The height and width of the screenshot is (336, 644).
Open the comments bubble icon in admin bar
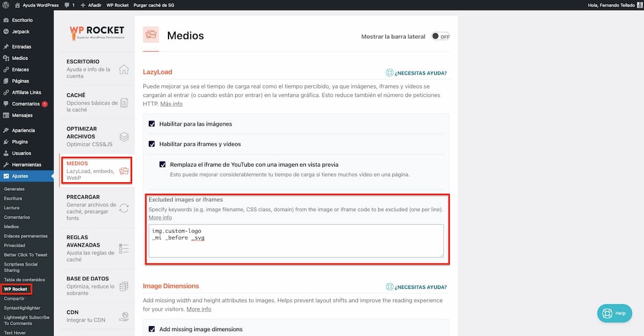pos(67,5)
